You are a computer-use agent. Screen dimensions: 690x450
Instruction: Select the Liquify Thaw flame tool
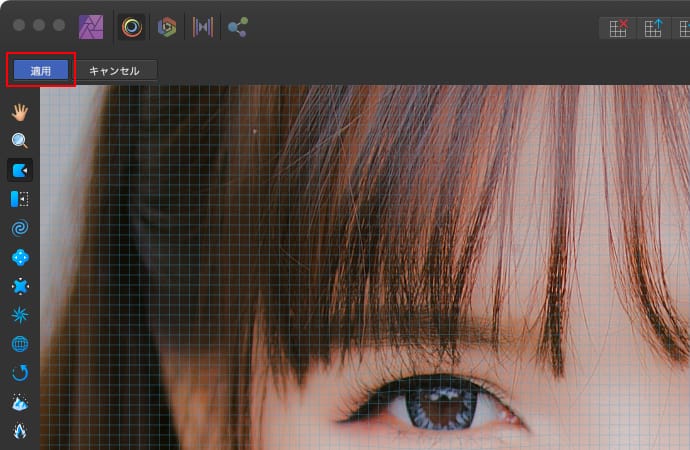click(20, 431)
